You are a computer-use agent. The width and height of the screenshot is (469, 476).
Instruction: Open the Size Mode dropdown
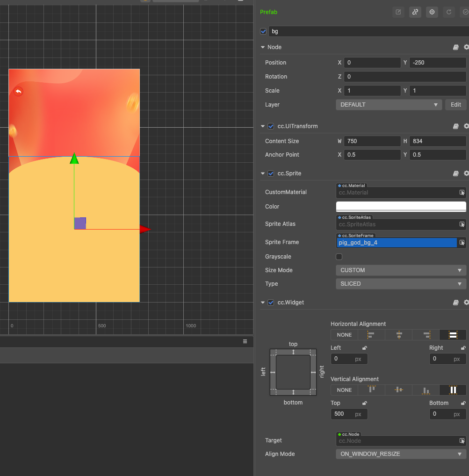[x=401, y=270]
